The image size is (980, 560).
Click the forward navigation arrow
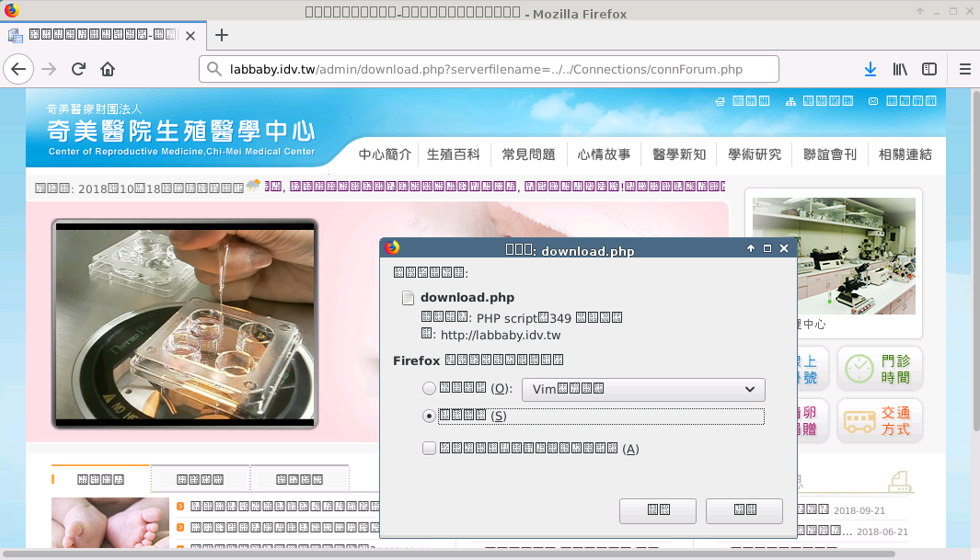[x=49, y=69]
